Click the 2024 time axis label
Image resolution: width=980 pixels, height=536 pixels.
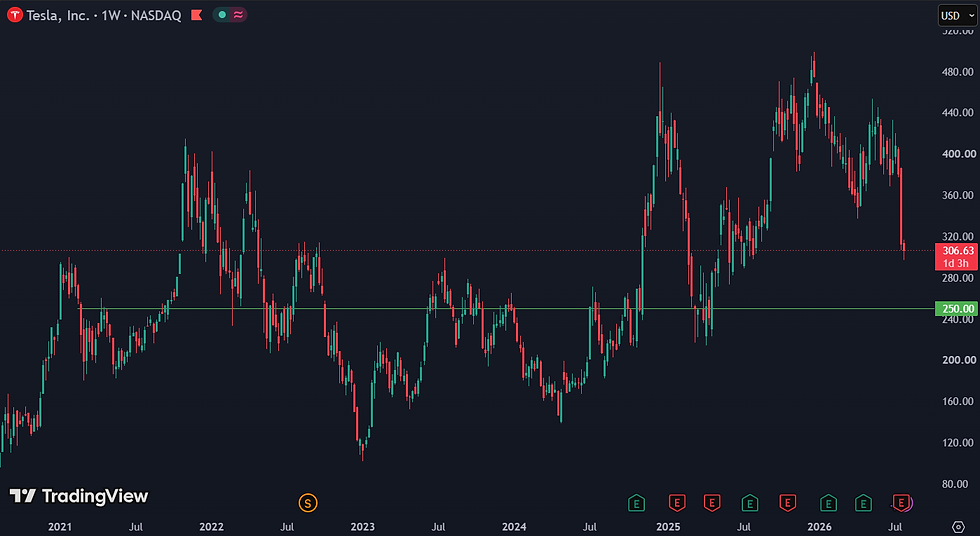[514, 527]
